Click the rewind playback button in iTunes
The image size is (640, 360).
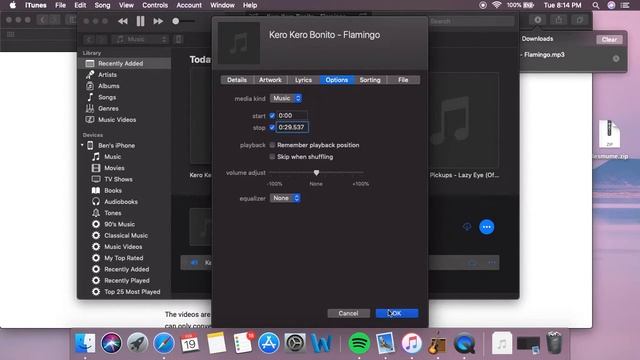tap(122, 21)
